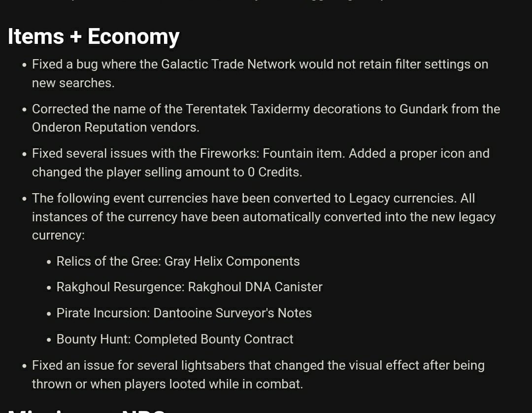Click 'Dantooine Surveyor's Notes' text
This screenshot has width=532, height=413.
pos(233,313)
